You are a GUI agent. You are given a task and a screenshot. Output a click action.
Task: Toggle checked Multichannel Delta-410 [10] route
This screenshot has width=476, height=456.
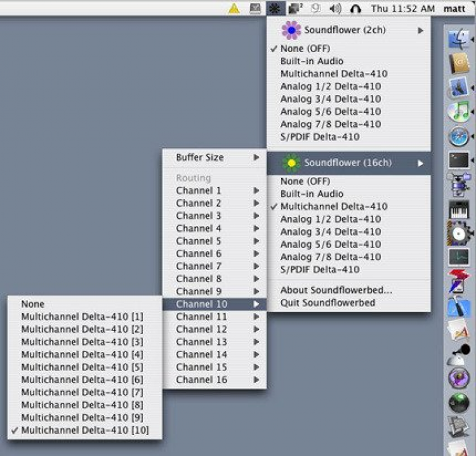(85, 430)
